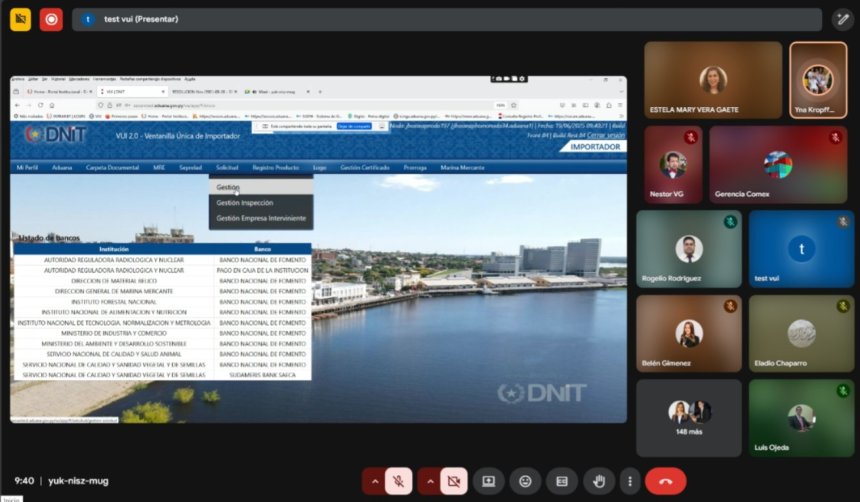Click the present screen icon
The width and height of the screenshot is (860, 502).
[x=488, y=481]
